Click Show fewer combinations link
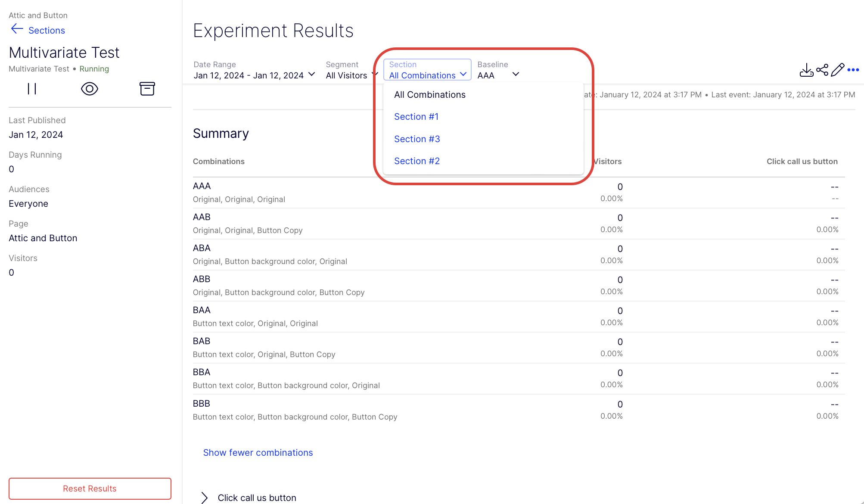 258,453
